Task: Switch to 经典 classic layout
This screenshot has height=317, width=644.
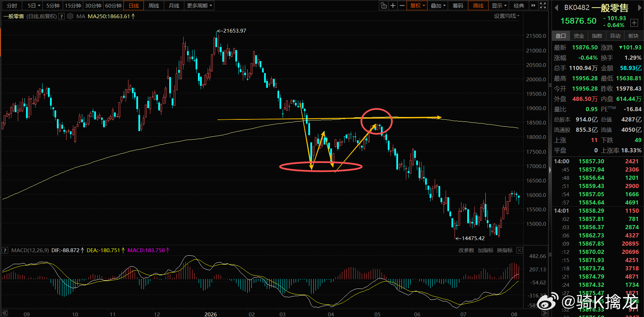Action: pos(519,5)
